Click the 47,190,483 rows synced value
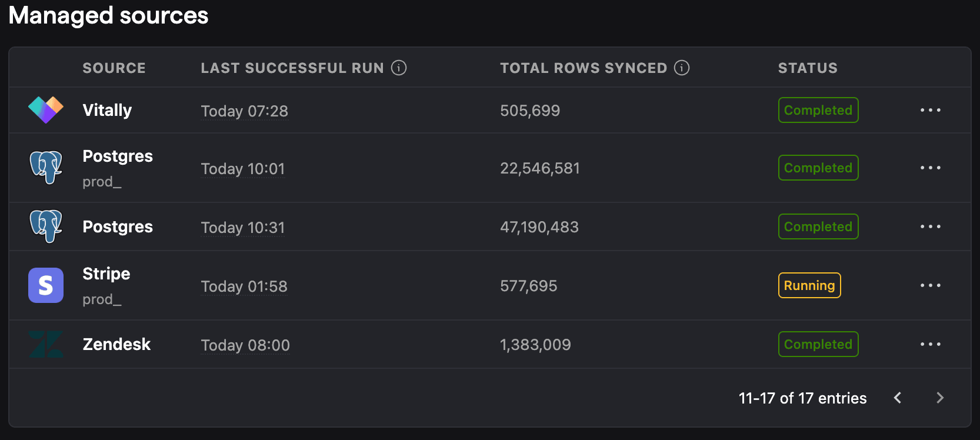980x440 pixels. [x=539, y=227]
